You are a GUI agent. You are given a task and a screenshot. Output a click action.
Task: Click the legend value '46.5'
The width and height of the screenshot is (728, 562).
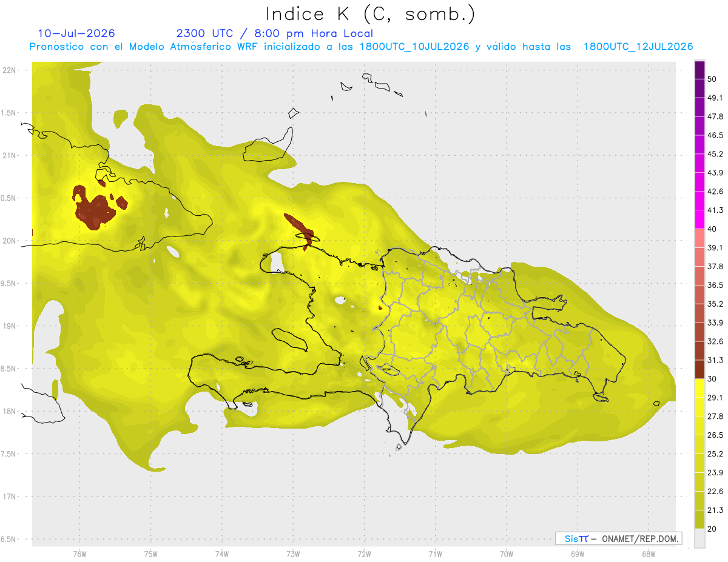click(x=715, y=136)
